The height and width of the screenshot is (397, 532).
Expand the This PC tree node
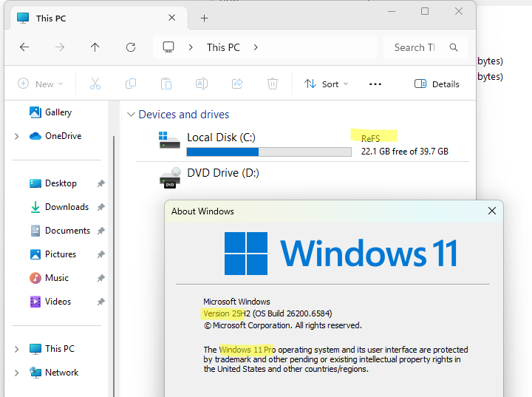[x=16, y=349]
